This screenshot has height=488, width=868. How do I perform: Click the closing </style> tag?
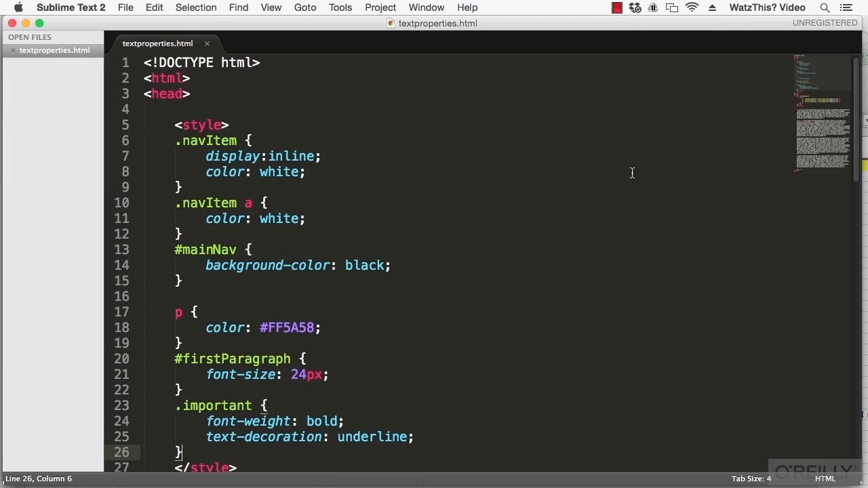click(x=205, y=467)
